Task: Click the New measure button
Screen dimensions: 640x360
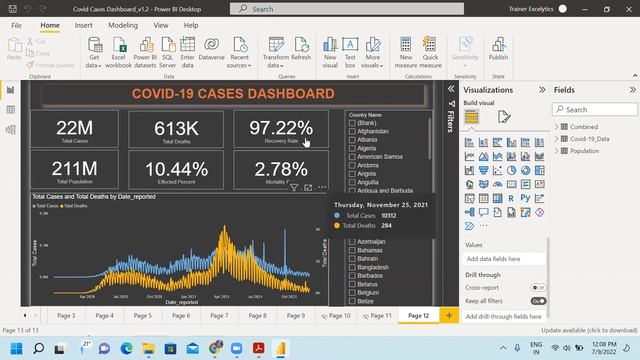Action: click(406, 52)
